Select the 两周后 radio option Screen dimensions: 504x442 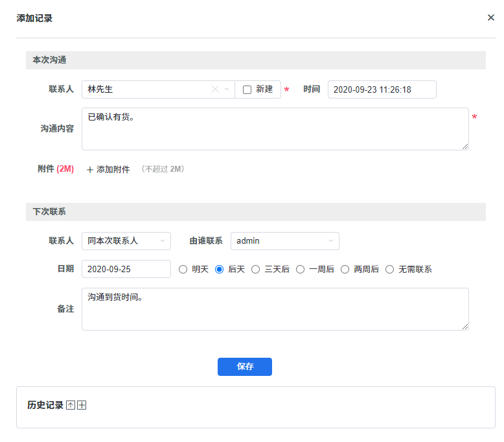tap(345, 269)
